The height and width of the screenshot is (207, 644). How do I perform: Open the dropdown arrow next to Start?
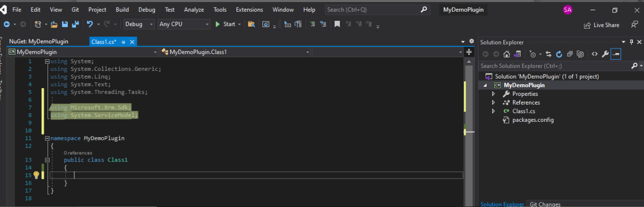click(x=239, y=24)
